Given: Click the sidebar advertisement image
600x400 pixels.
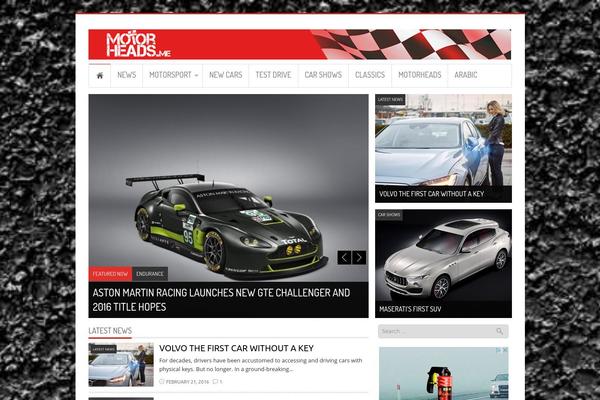Looking at the screenshot, I should coord(443,374).
